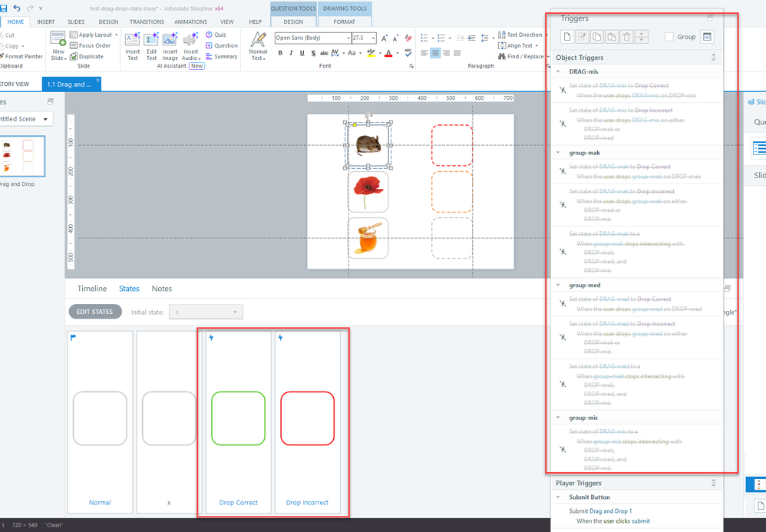Screen dimensions: 766x532
Task: Click the EDIT STATES button
Action: [x=95, y=312]
